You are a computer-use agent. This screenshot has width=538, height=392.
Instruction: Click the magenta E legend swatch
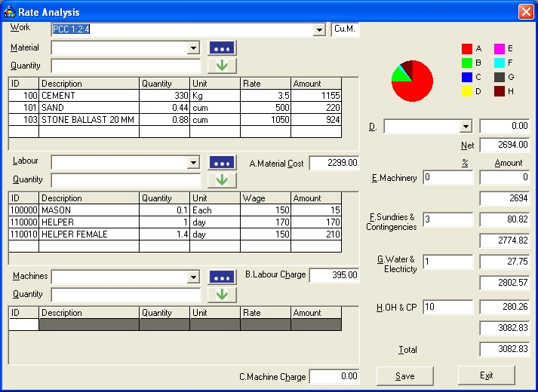coord(500,49)
